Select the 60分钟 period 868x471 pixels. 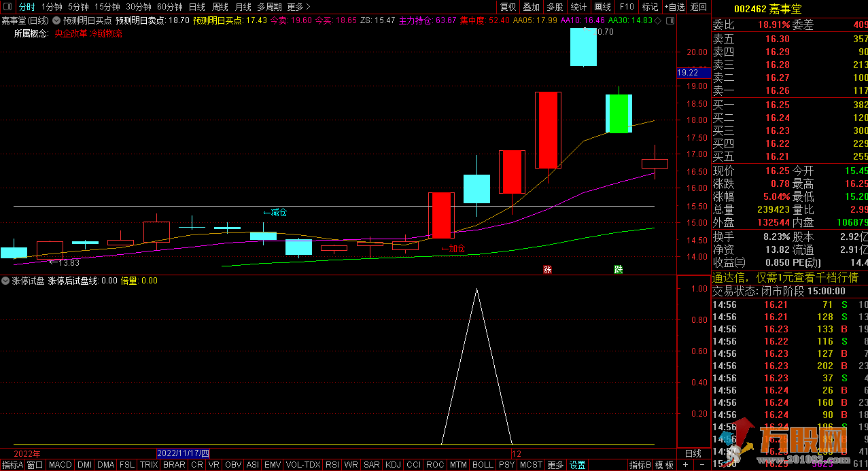[x=170, y=7]
